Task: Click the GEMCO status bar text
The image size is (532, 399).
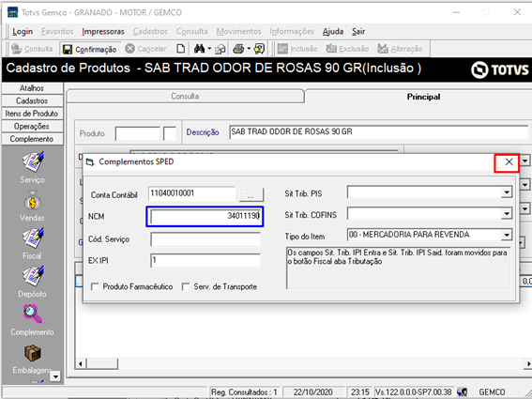Action: coord(492,392)
